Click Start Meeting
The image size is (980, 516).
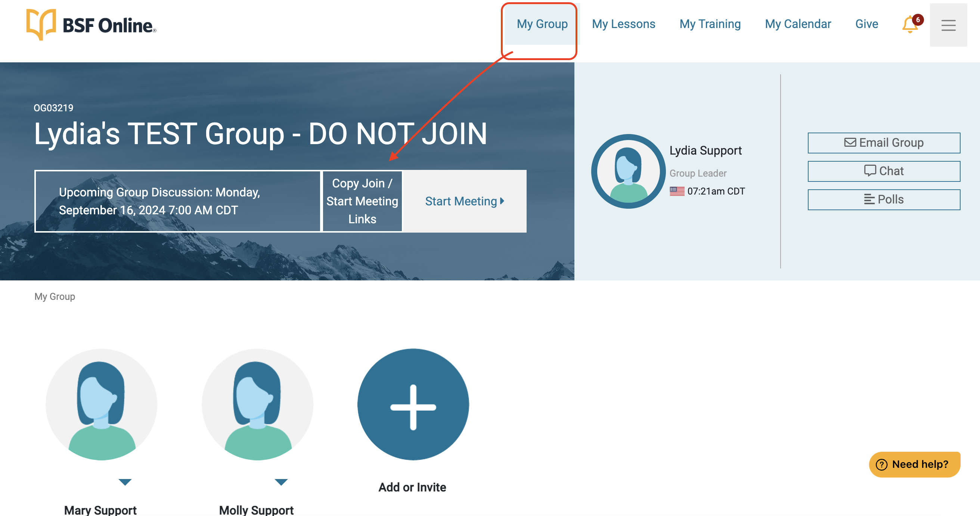tap(464, 201)
